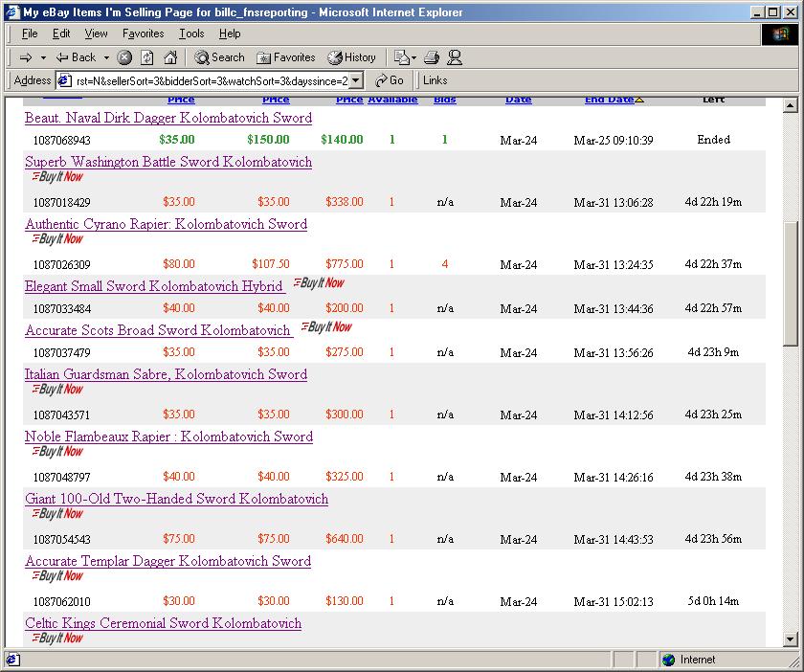Click the Internet zone globe in the status bar
Screen dimensions: 804x672
click(668, 660)
